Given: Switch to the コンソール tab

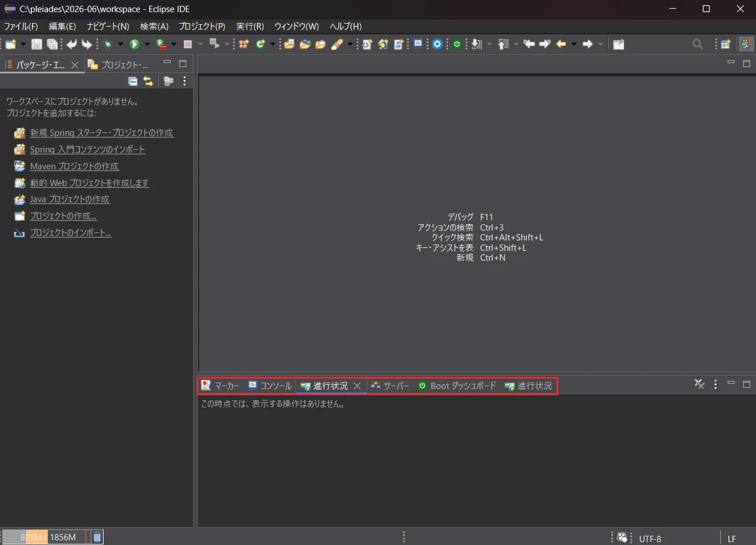Looking at the screenshot, I should (270, 385).
